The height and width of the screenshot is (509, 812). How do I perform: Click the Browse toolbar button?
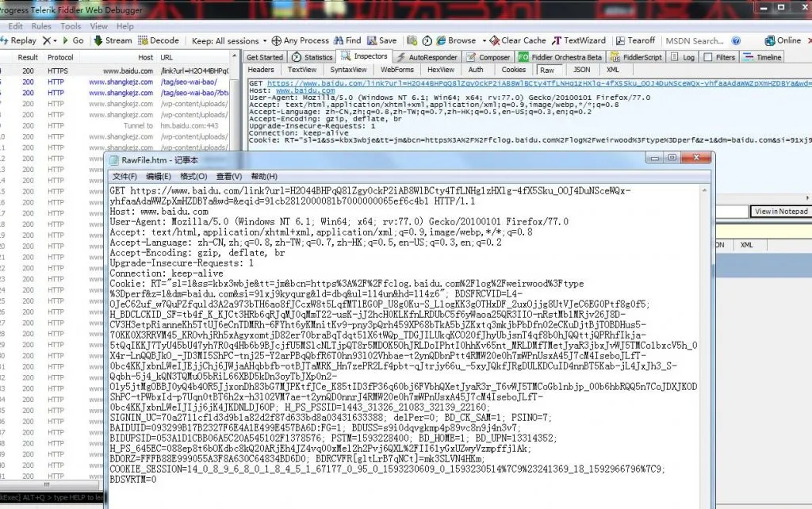click(x=456, y=40)
